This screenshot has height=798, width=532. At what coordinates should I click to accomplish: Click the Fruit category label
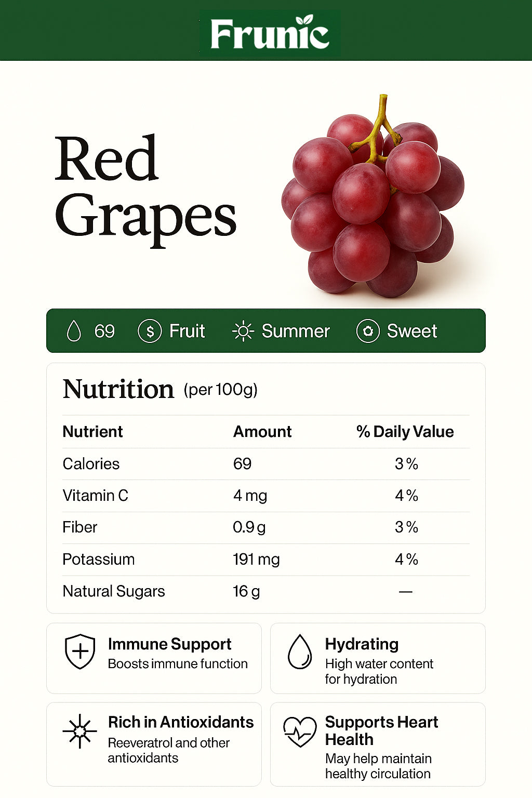coord(187,331)
